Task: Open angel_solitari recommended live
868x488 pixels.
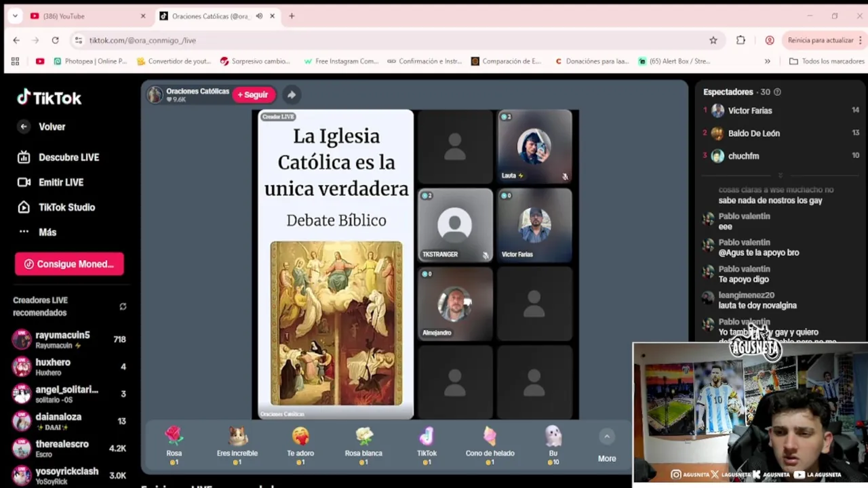Action: point(68,394)
